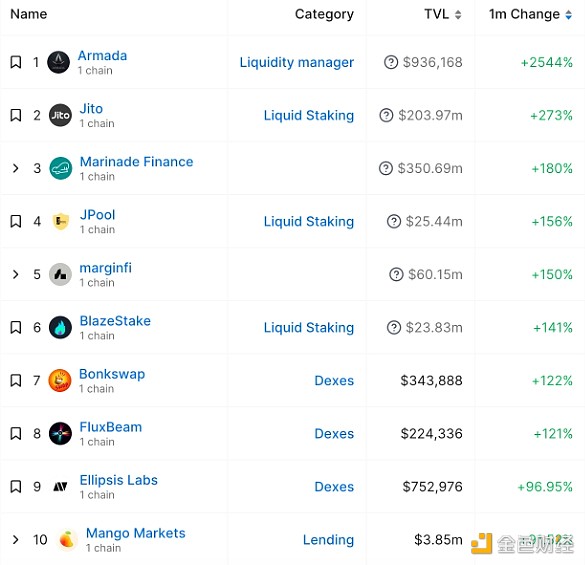The width and height of the screenshot is (585, 565).
Task: Toggle the bookmark for JPool
Action: (15, 221)
